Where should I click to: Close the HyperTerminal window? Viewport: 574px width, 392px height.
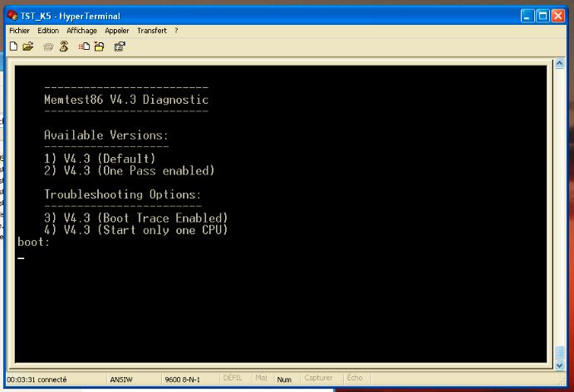pyautogui.click(x=558, y=16)
